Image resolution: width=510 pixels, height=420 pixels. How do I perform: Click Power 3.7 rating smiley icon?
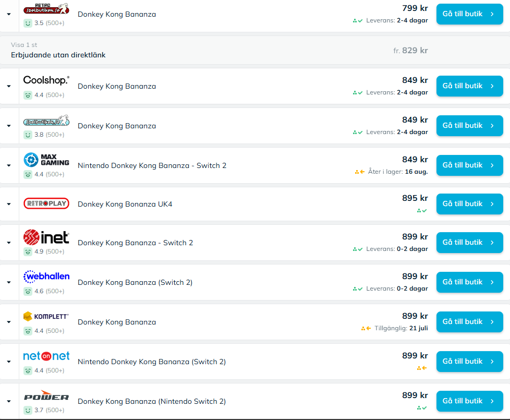[28, 410]
